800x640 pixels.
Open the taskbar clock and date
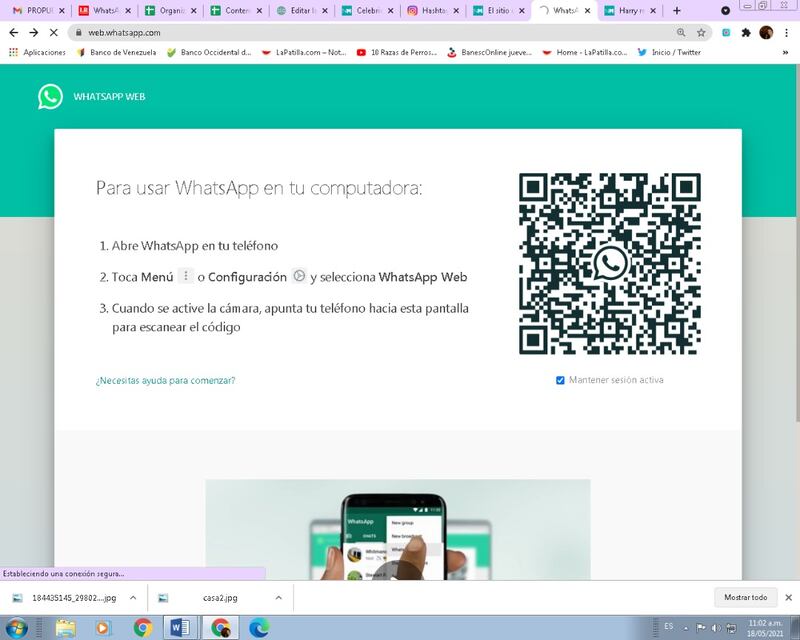[765, 628]
